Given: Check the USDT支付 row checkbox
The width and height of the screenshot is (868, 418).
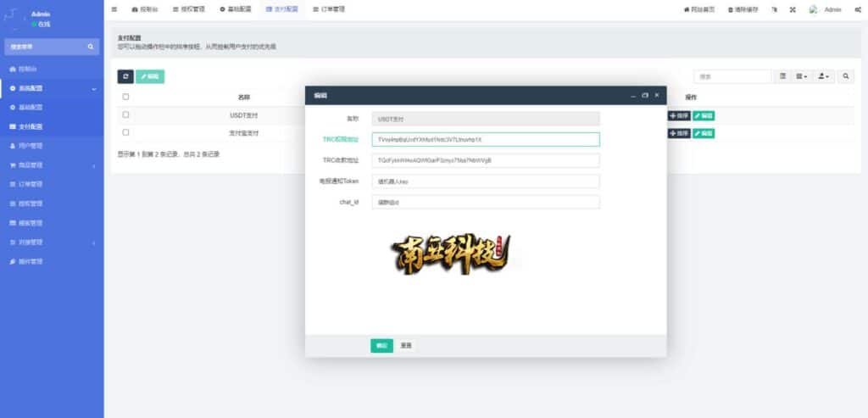Looking at the screenshot, I should click(x=126, y=114).
